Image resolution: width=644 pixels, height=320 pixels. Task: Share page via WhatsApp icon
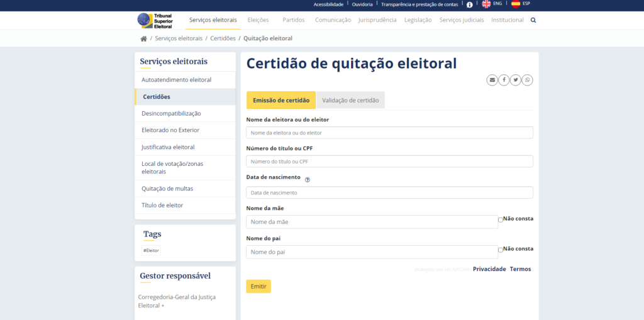(527, 80)
